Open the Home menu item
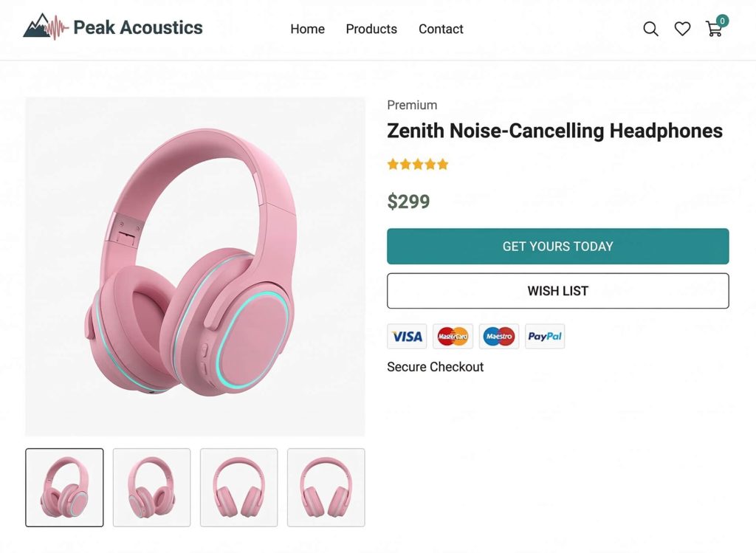Viewport: 756px width, 553px height. pos(307,30)
